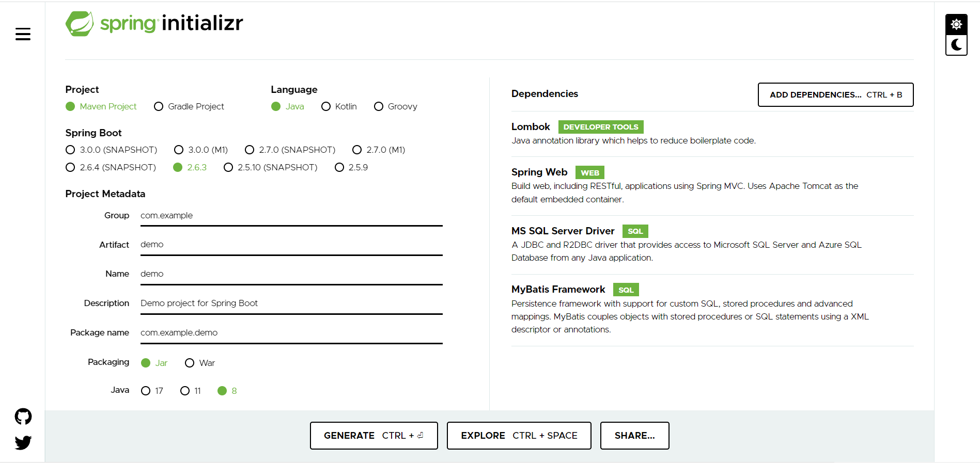The image size is (980, 463).
Task: Edit the Group field com.example
Action: [291, 216]
